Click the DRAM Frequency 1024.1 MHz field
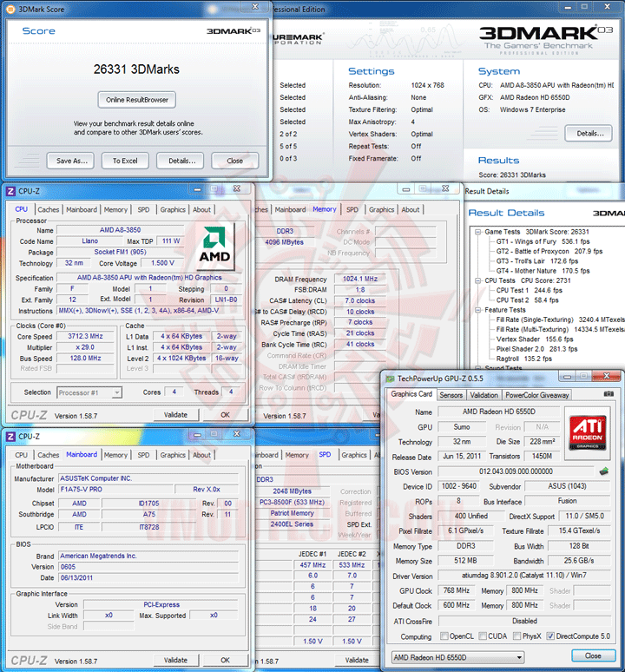 [360, 279]
